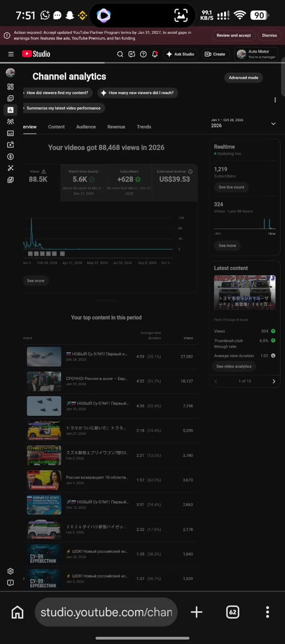285x644 pixels.
Task: Ask 'Summarize my latest video performance'
Action: coord(64,108)
